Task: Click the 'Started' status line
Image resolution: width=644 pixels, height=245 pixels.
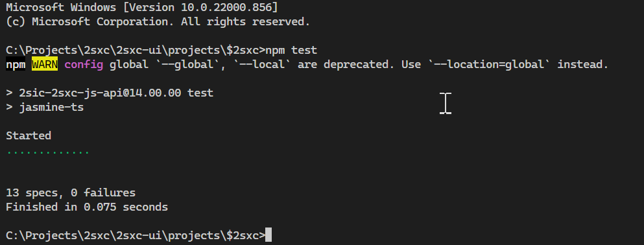Action: tap(29, 135)
